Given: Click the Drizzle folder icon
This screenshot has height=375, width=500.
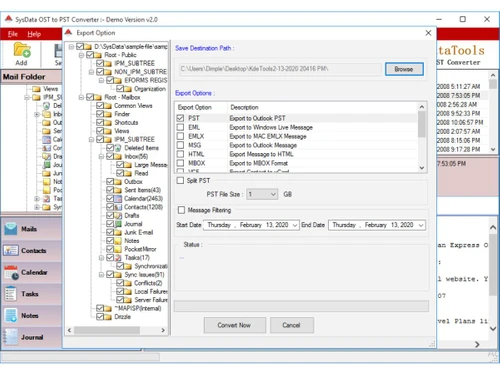Looking at the screenshot, I should (x=108, y=317).
